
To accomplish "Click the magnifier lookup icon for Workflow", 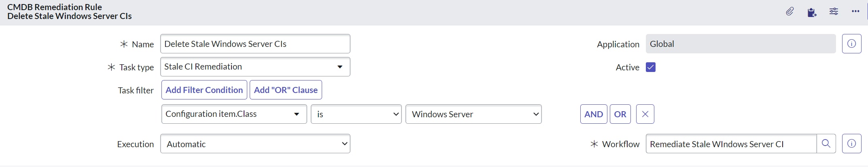I will 826,144.
